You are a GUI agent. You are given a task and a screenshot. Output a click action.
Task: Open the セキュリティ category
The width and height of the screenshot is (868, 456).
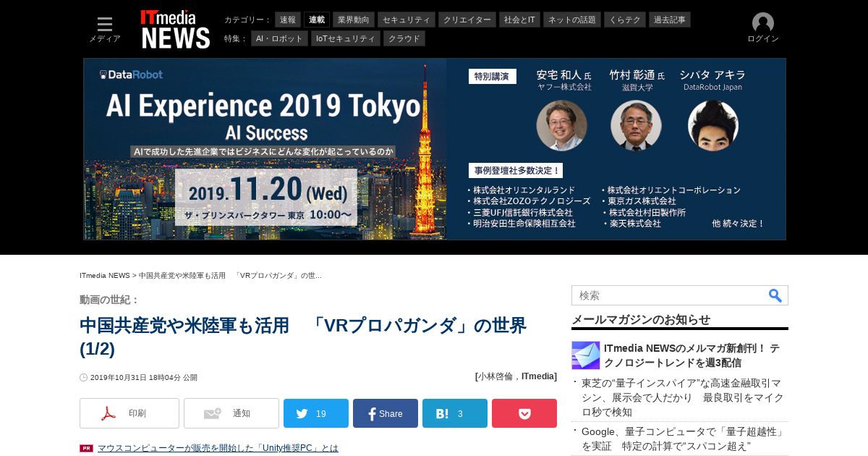click(407, 20)
